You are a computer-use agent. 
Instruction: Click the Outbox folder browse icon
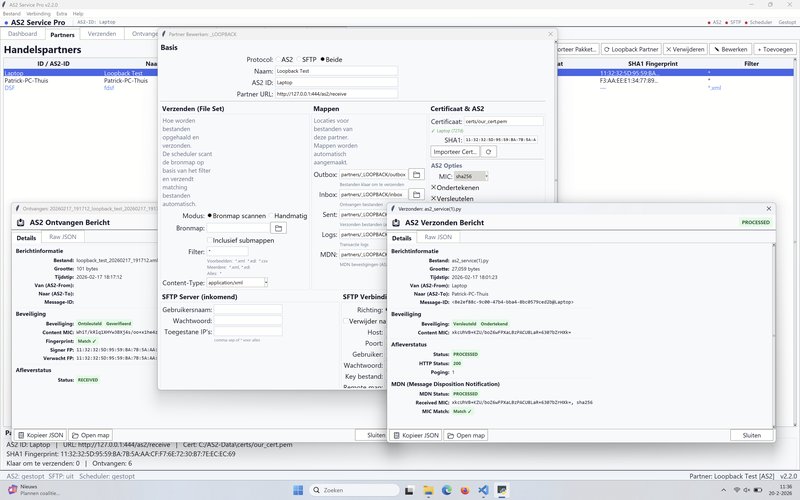point(416,175)
